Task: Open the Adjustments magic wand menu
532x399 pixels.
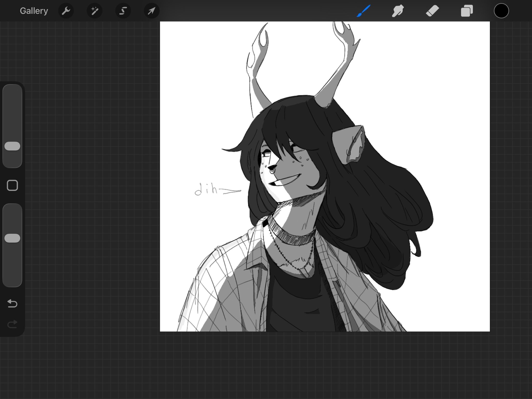Action: tap(95, 11)
